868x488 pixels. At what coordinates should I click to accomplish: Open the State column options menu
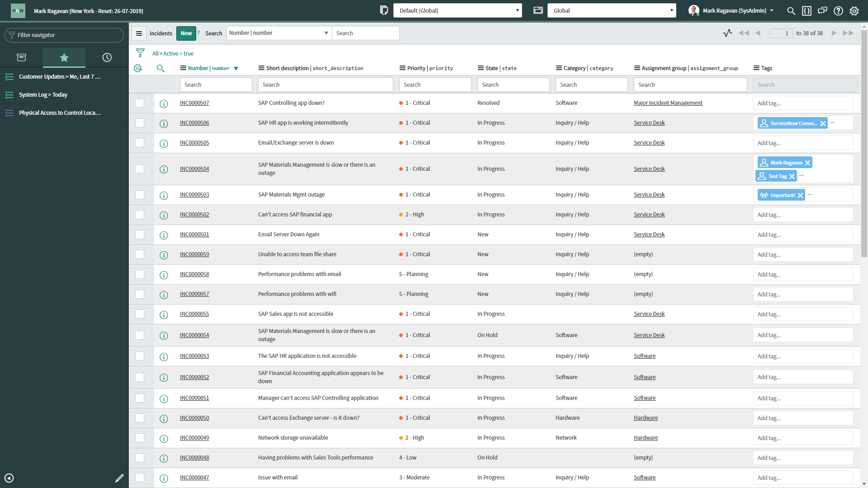(481, 68)
